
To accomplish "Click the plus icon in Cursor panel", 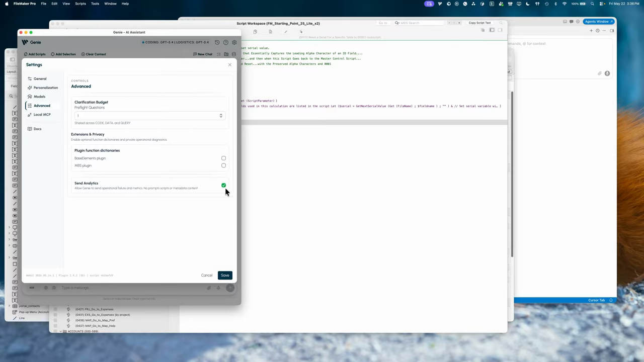I will [x=591, y=31].
